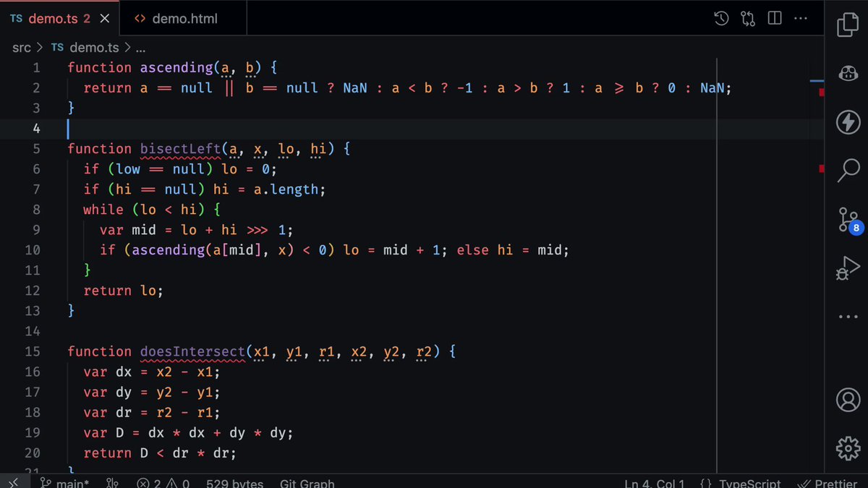Open the Copilot chat robot icon
The image size is (868, 488).
[x=848, y=73]
